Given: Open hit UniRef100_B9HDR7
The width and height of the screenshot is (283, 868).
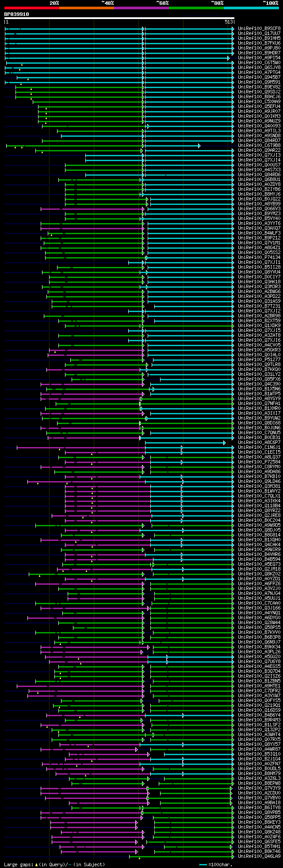Looking at the screenshot, I should pos(259,53).
